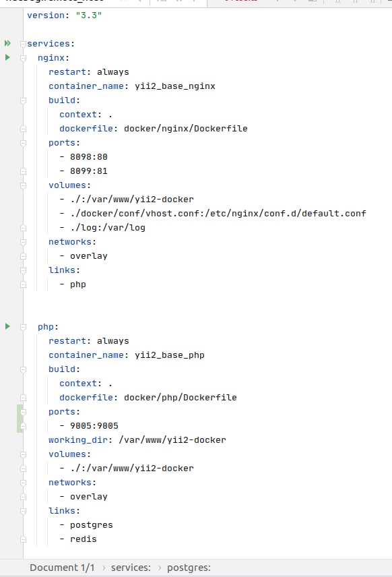
Task: Click docker/php/Dockerfile path
Action: [x=181, y=398]
